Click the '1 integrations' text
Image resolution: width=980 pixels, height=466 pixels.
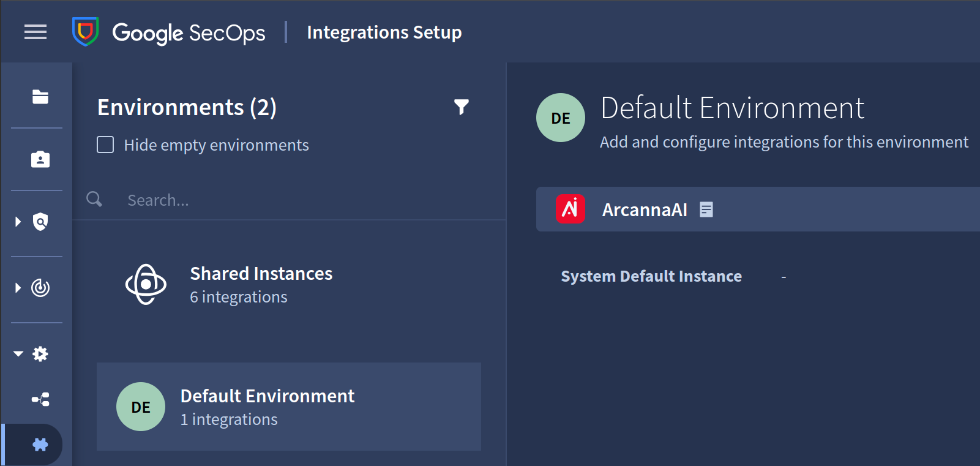click(x=229, y=419)
